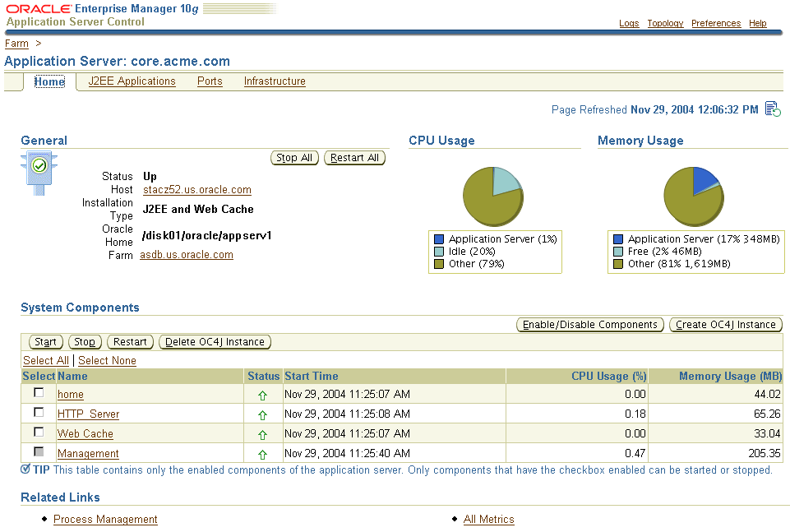The height and width of the screenshot is (532, 790).
Task: Open farm asdb.us.oracle.com link
Action: 187,255
